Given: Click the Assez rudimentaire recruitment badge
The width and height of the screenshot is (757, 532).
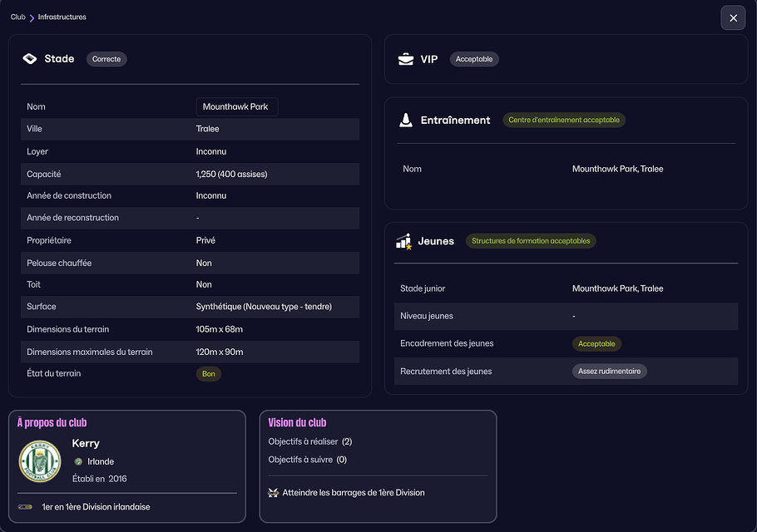Looking at the screenshot, I should 609,372.
